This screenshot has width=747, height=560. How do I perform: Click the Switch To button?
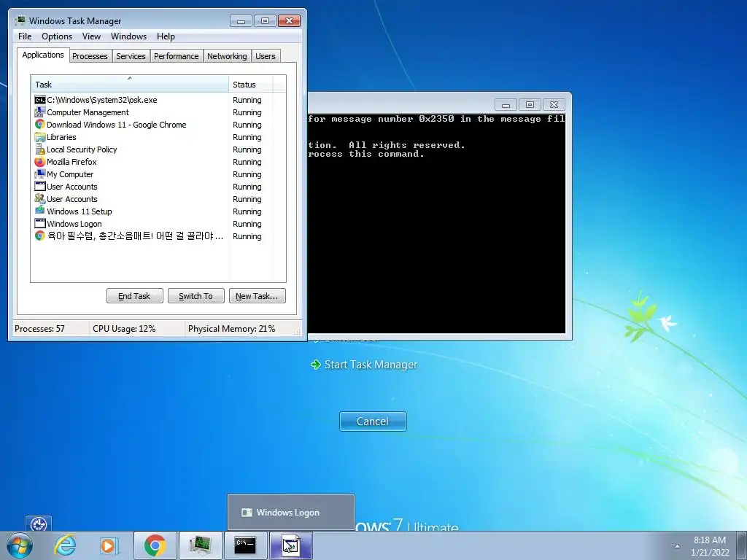196,296
